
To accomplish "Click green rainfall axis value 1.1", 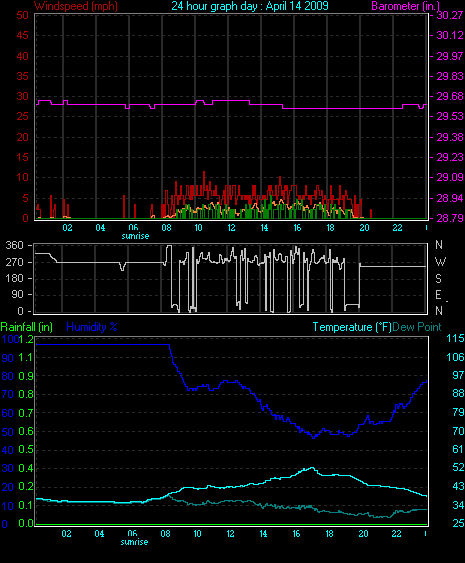I will click(25, 357).
